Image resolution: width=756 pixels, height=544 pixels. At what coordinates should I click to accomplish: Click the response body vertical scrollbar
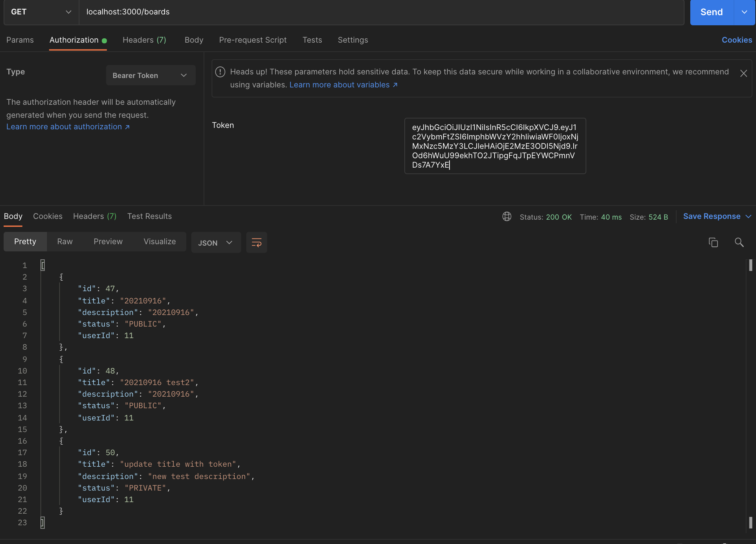pyautogui.click(x=750, y=394)
